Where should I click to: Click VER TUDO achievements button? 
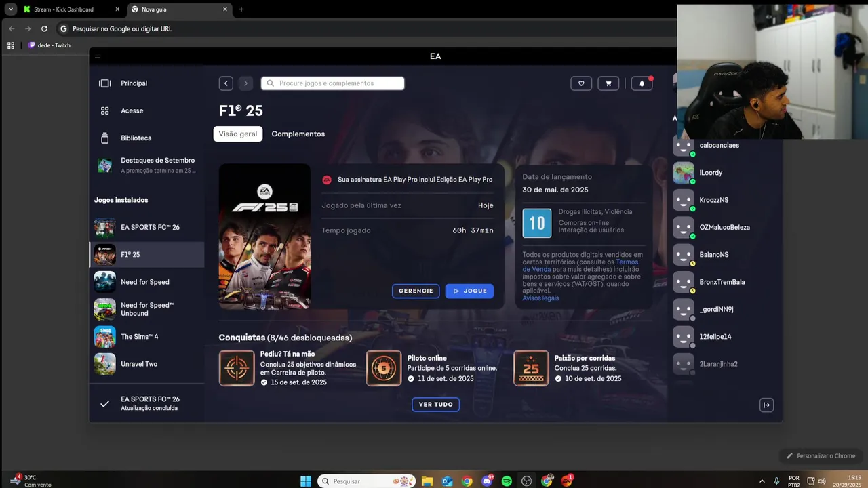point(435,405)
